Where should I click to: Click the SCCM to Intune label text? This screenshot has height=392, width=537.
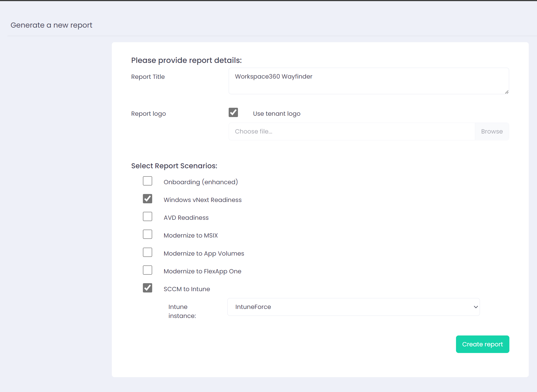(187, 289)
